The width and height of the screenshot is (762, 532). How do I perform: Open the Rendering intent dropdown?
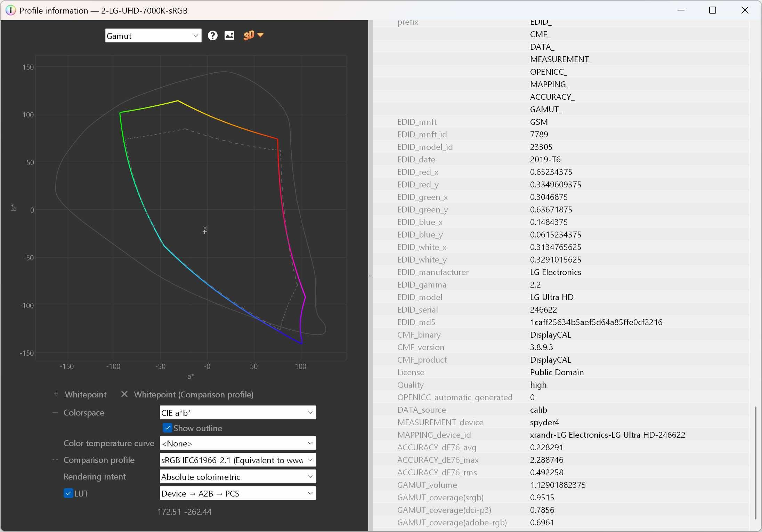click(238, 476)
